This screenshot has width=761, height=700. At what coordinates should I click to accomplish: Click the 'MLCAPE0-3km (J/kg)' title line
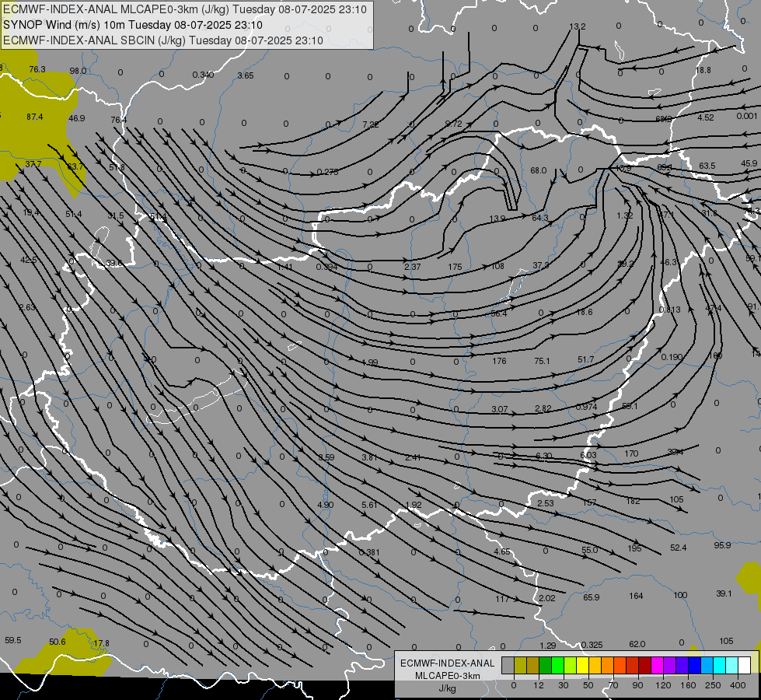point(186,9)
